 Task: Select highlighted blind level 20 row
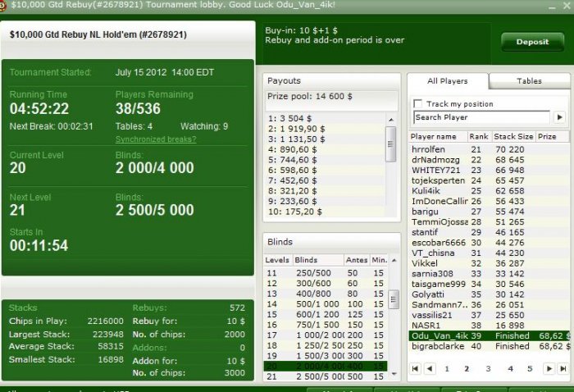pyautogui.click(x=326, y=366)
